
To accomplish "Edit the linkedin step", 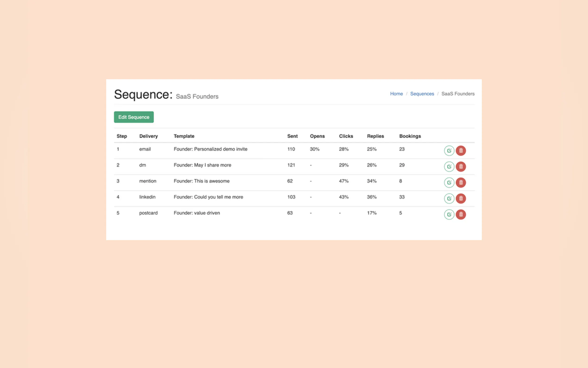I will [449, 199].
